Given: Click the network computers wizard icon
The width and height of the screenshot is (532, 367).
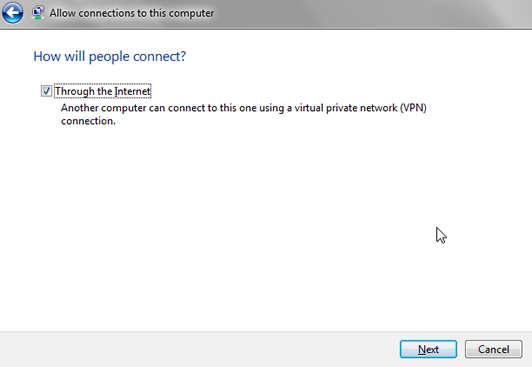Looking at the screenshot, I should point(38,13).
